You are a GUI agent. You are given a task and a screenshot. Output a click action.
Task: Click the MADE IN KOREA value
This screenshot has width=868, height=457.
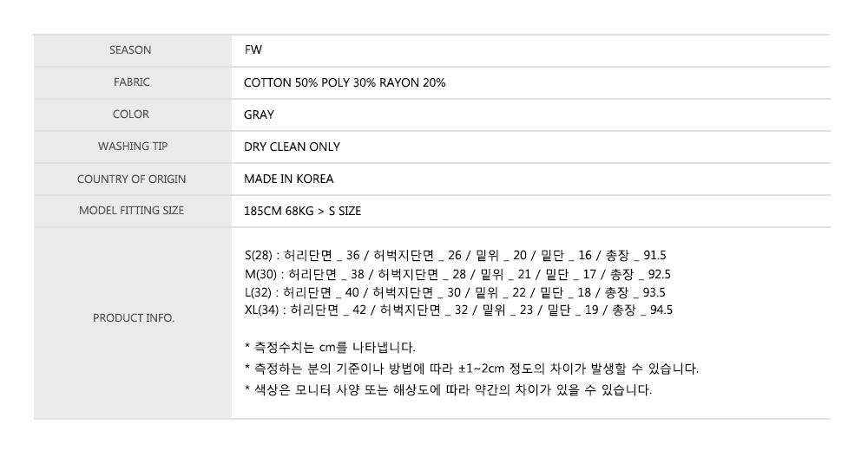tap(288, 179)
